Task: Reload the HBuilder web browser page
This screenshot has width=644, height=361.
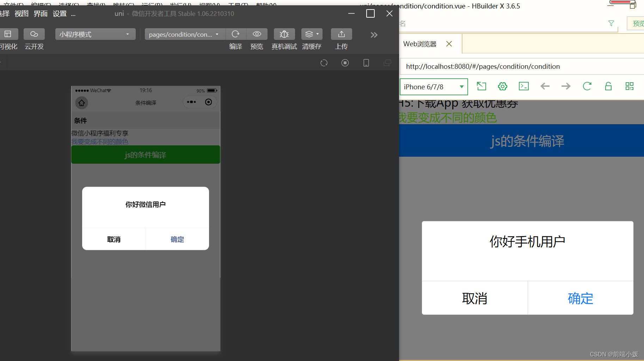Action: (x=587, y=86)
